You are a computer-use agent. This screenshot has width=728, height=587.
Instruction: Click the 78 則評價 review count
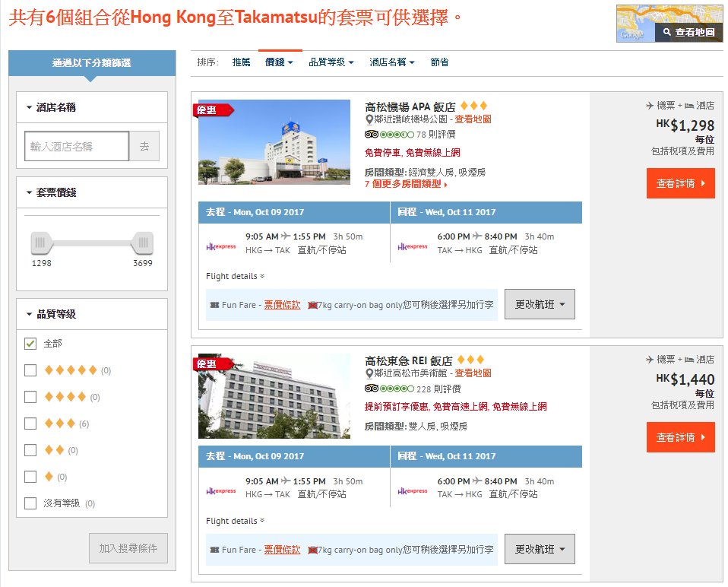click(x=436, y=135)
